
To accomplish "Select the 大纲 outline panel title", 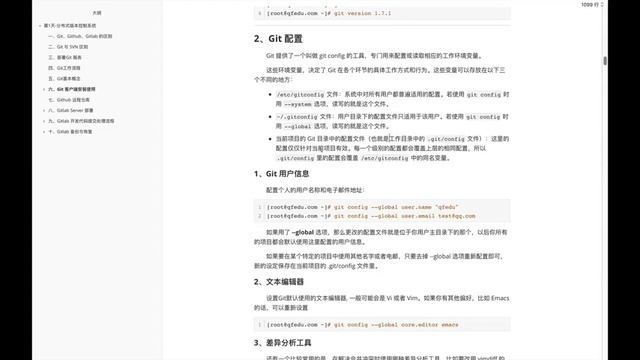I will click(97, 13).
